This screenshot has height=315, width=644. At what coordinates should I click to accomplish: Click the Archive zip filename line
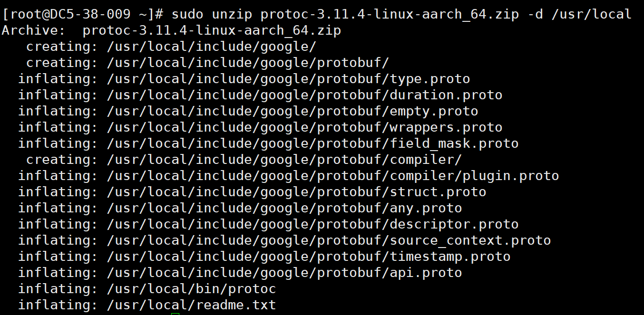[171, 30]
